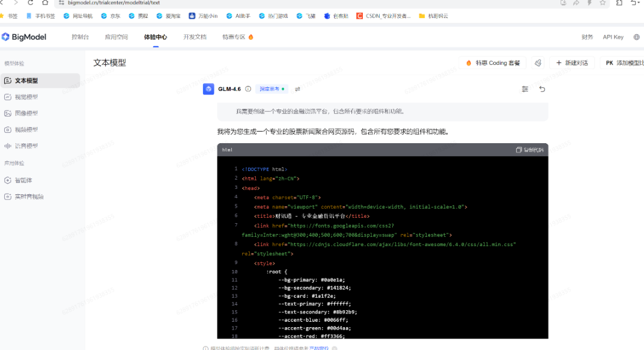The width and height of the screenshot is (644, 350).
Task: Click the clear conversation broom icon
Action: [538, 63]
